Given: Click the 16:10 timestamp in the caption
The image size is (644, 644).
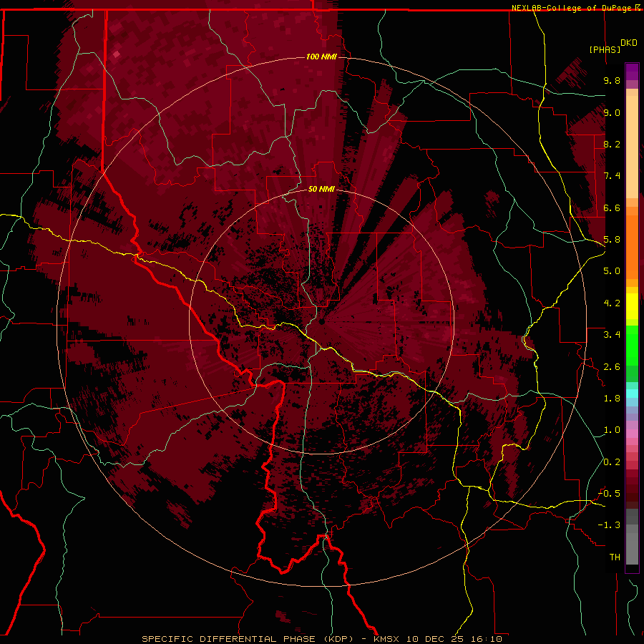Looking at the screenshot, I should pos(487,639).
